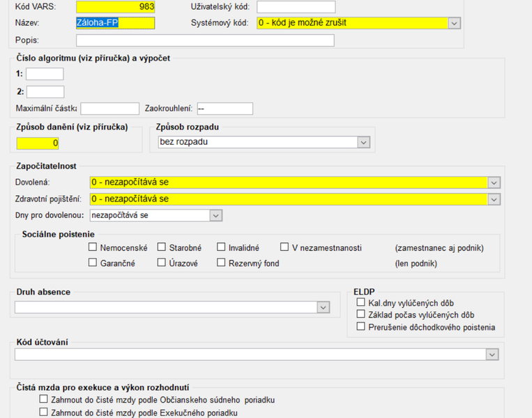Select the Druh absence combo box field
This screenshot has height=418, width=532.
tap(172, 307)
